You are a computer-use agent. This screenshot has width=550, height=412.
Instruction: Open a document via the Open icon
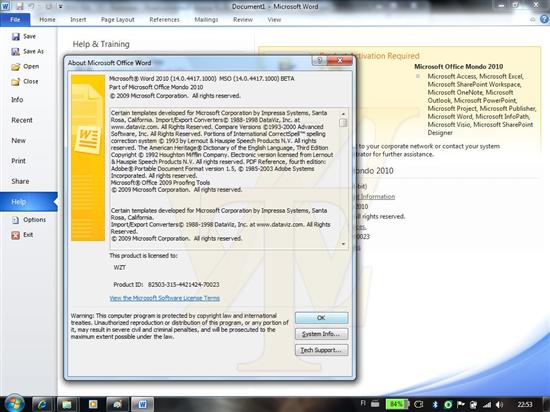(x=15, y=67)
